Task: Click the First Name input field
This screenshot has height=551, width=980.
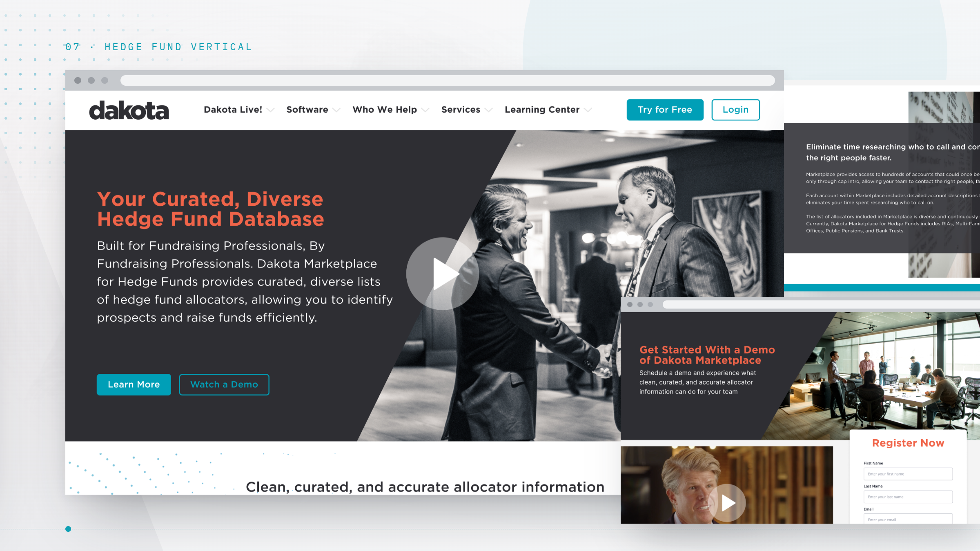Action: click(x=908, y=474)
